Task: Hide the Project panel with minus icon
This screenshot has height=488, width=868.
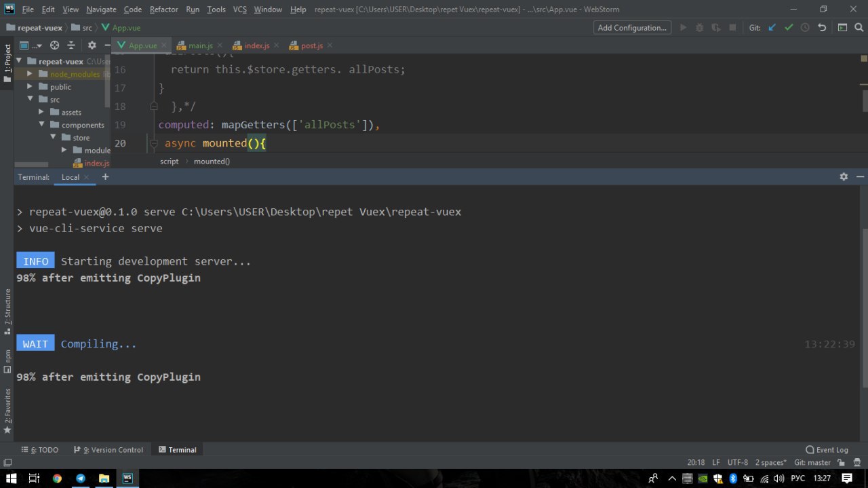Action: [x=106, y=45]
